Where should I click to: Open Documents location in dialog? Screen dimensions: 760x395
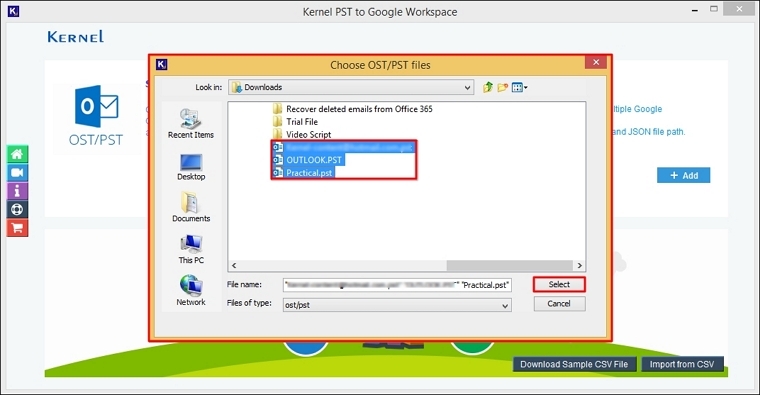click(191, 207)
